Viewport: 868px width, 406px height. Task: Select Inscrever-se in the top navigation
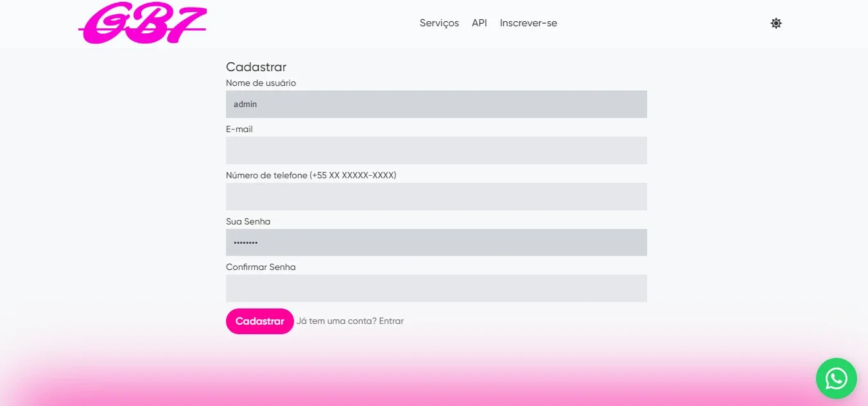pyautogui.click(x=528, y=23)
